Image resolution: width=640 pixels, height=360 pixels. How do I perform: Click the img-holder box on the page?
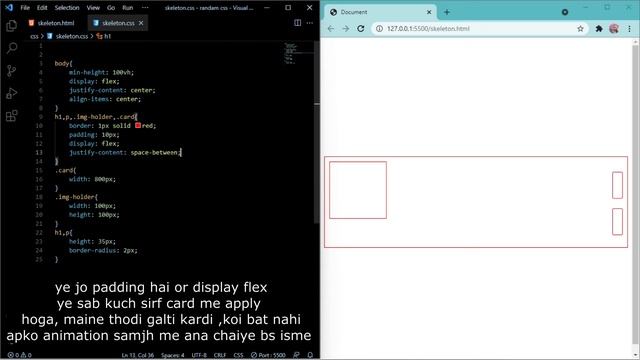pyautogui.click(x=358, y=190)
